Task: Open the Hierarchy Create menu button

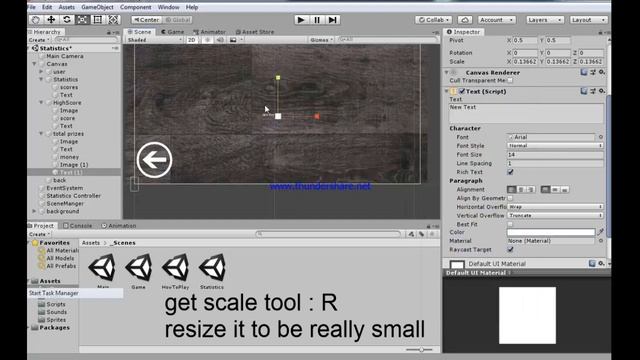Action: click(39, 40)
